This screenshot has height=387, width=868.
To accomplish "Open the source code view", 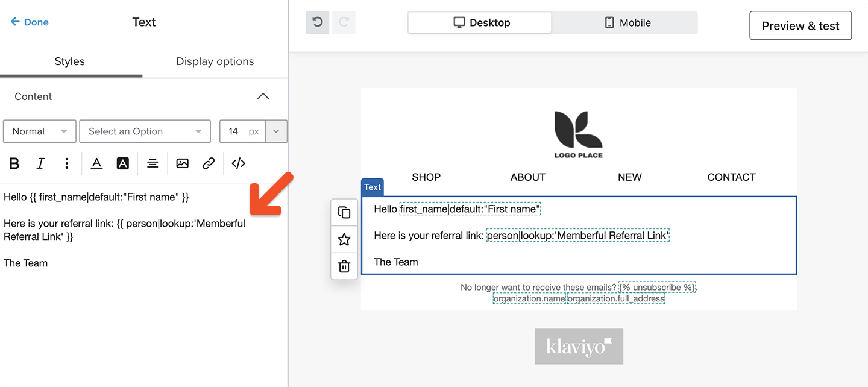I will click(x=239, y=163).
